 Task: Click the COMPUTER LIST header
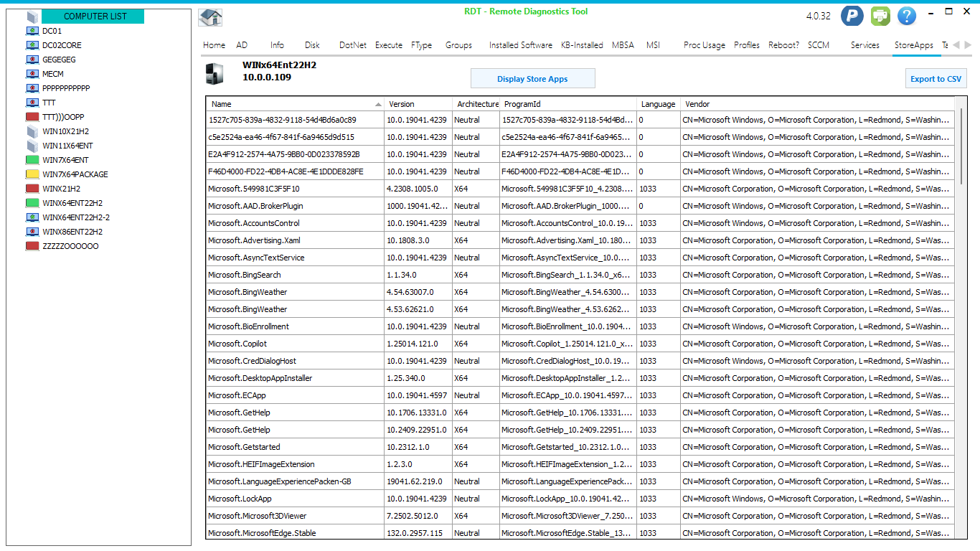[93, 17]
